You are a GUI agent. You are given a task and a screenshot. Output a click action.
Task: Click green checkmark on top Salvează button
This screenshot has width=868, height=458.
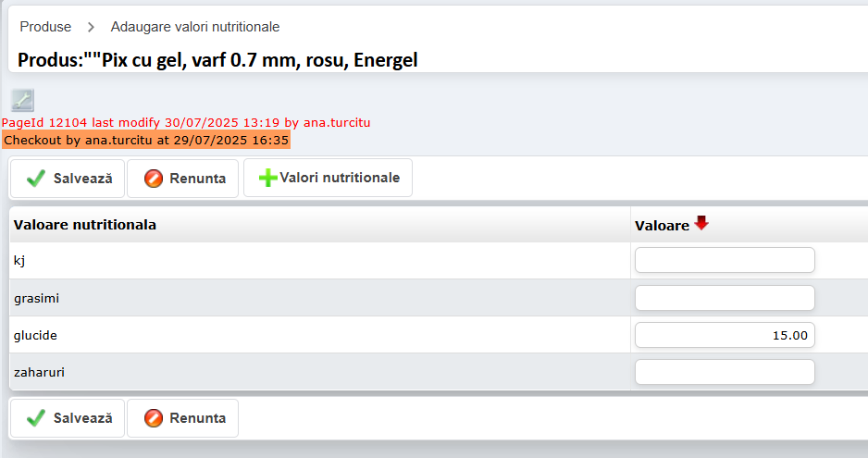tap(36, 179)
